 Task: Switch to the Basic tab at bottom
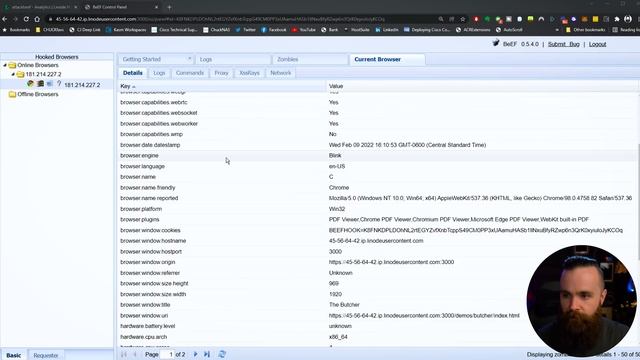pos(14,356)
